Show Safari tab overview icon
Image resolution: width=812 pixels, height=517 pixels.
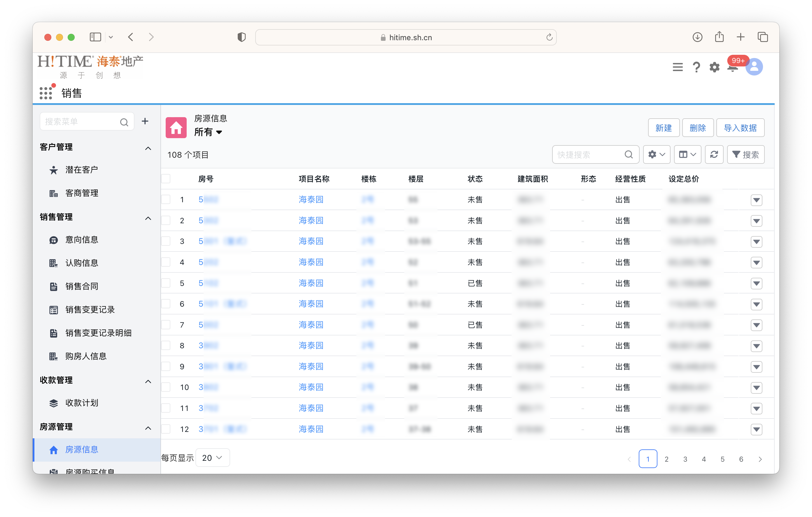point(763,37)
